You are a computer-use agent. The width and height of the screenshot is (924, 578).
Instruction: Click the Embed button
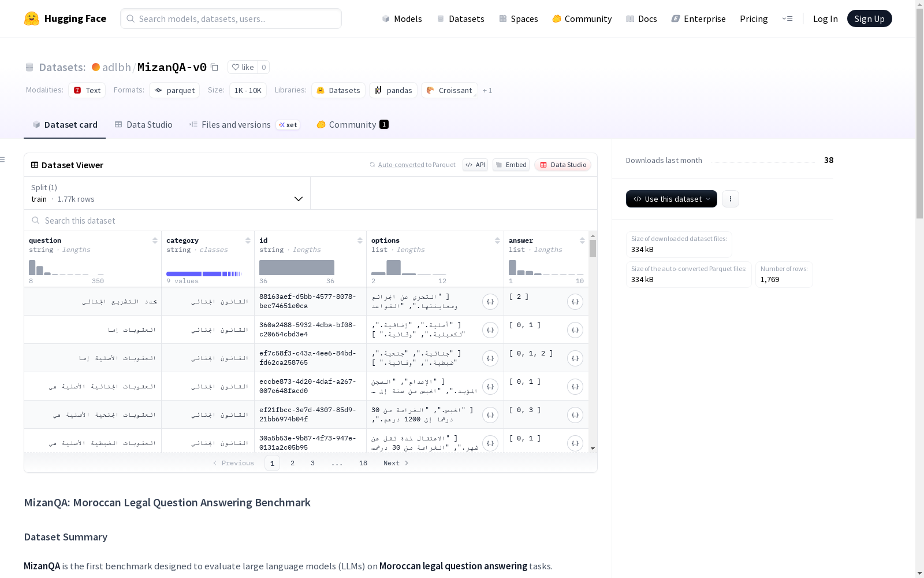511,165
